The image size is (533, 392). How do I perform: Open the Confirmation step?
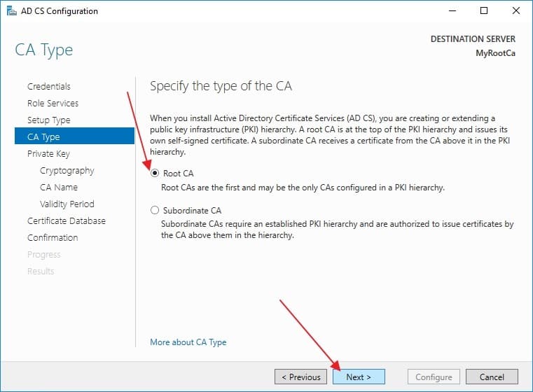click(53, 238)
